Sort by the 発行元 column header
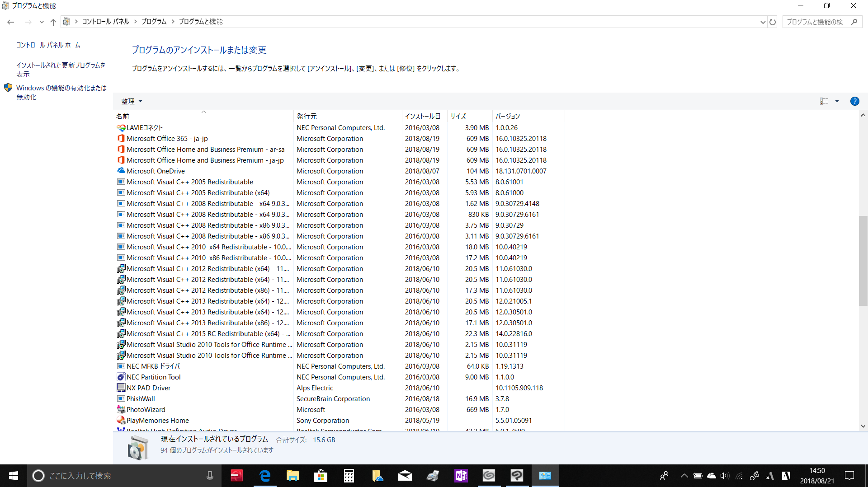The width and height of the screenshot is (868, 487). click(348, 117)
